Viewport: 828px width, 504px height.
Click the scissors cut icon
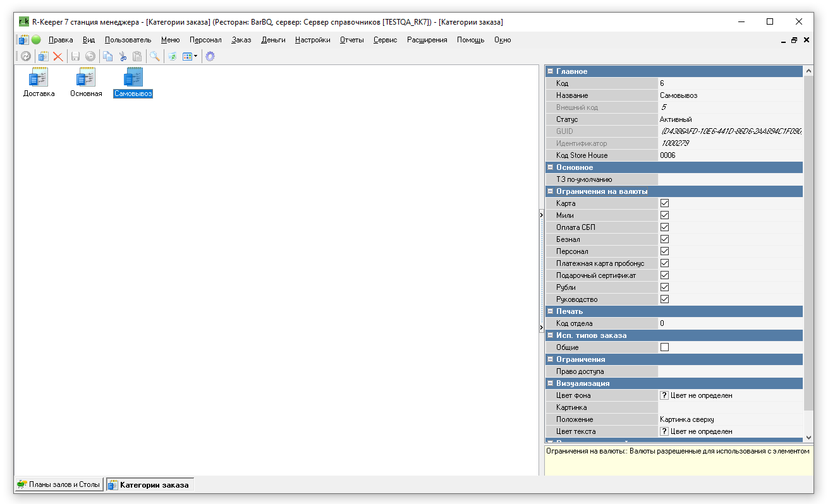(123, 56)
